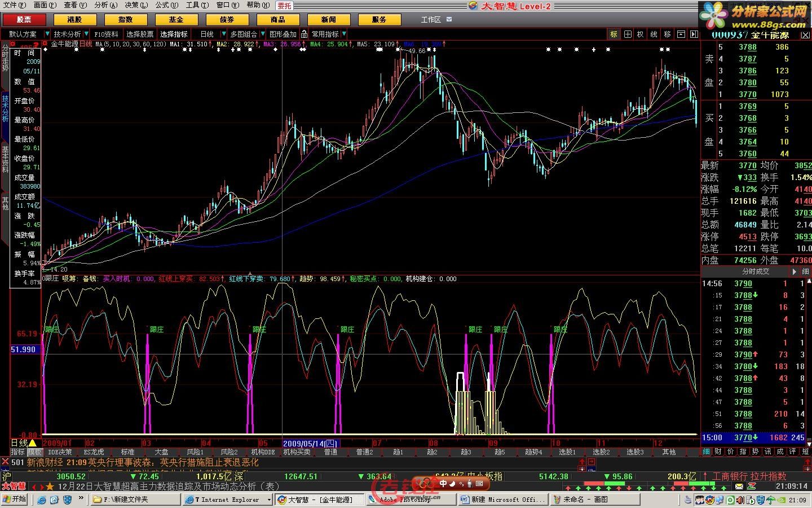Click the 讯 news icon at bottom right
This screenshot has height=508, width=812.
[x=768, y=452]
